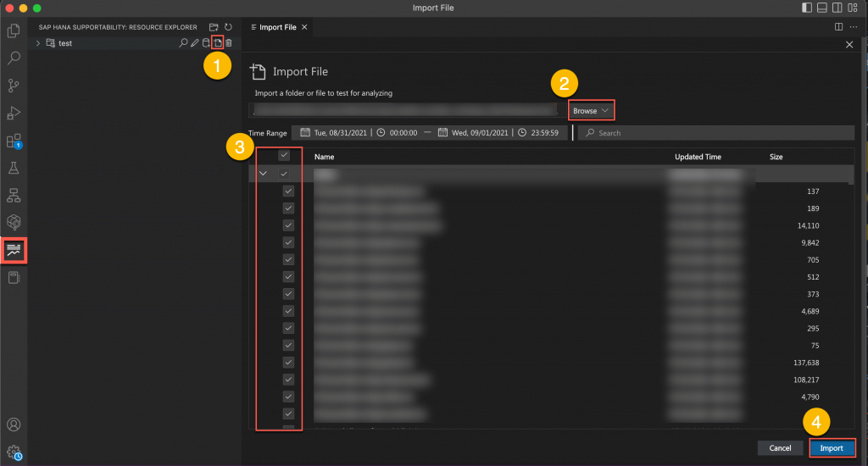Image resolution: width=868 pixels, height=466 pixels.
Task: Expand the test folder tree node
Action: coord(37,42)
